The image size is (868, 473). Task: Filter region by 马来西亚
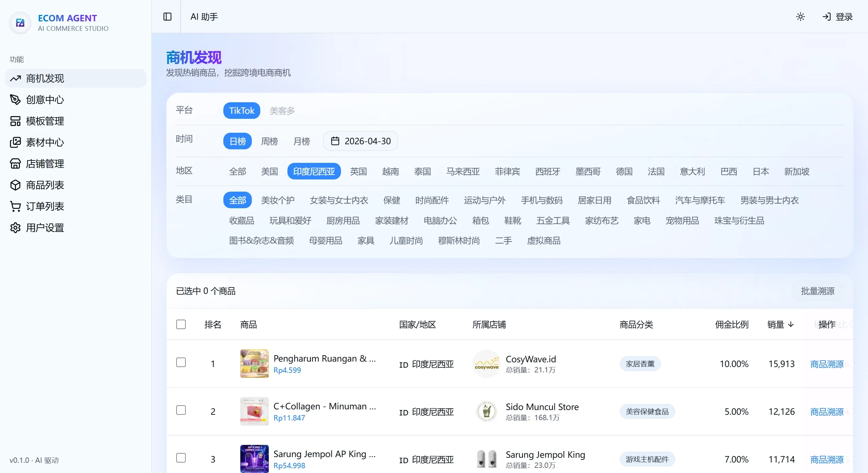[463, 171]
